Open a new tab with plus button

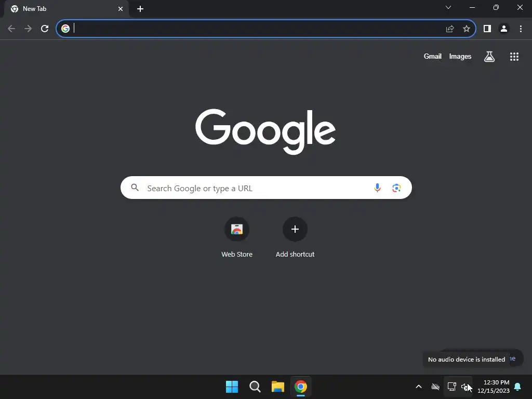[x=140, y=9]
